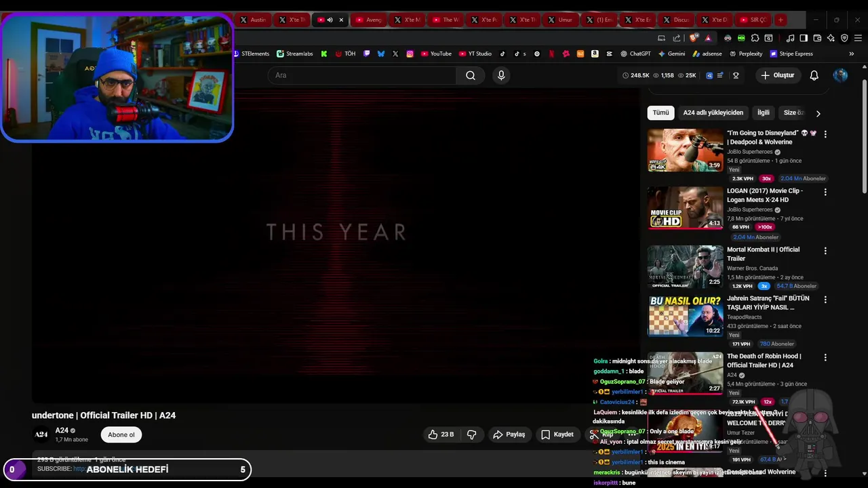Viewport: 868px width, 488px height.
Task: Click the YouTube search magnifier icon
Action: click(x=471, y=75)
